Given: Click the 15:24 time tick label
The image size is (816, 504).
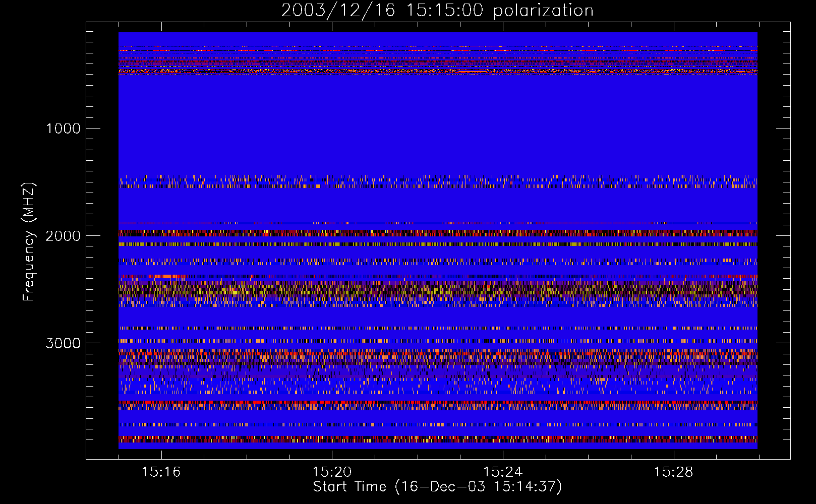Looking at the screenshot, I should tap(503, 472).
